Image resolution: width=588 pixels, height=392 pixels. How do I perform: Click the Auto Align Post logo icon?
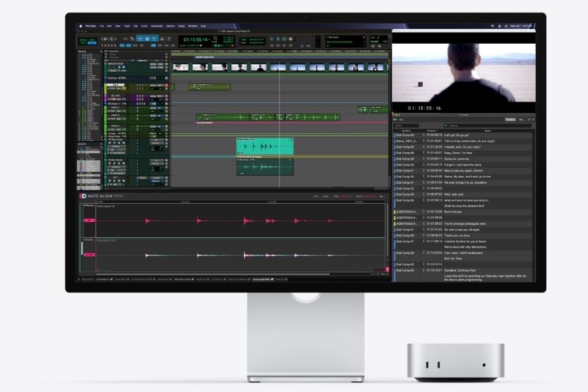tap(83, 196)
